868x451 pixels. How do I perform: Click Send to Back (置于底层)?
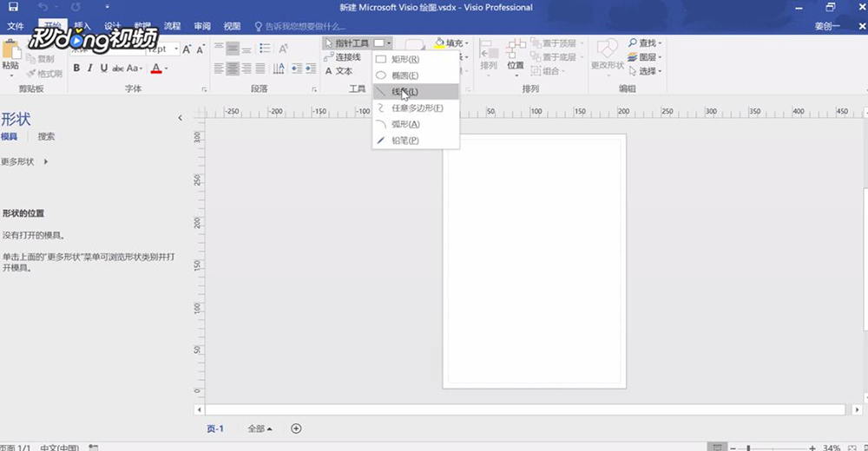pos(557,57)
